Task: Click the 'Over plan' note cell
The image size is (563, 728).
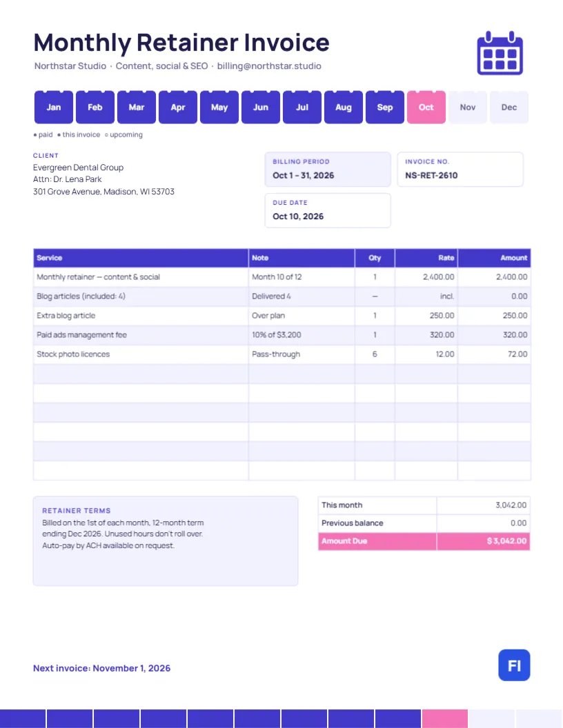Action: point(302,316)
